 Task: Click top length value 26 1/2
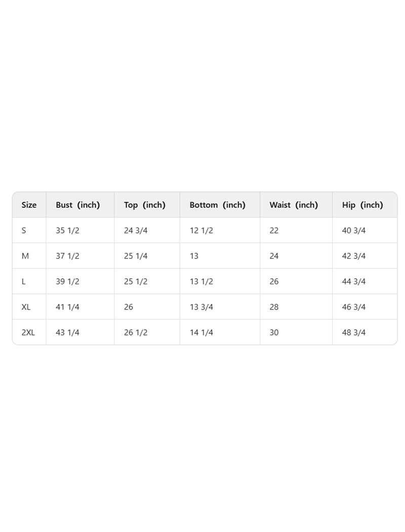[136, 332]
